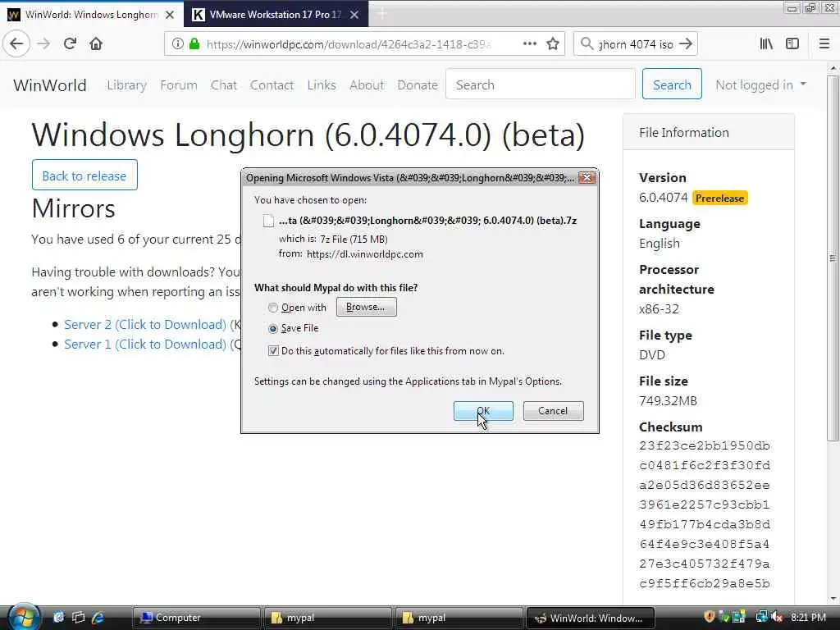This screenshot has width=840, height=630.
Task: Open the Links nav item
Action: [x=322, y=84]
